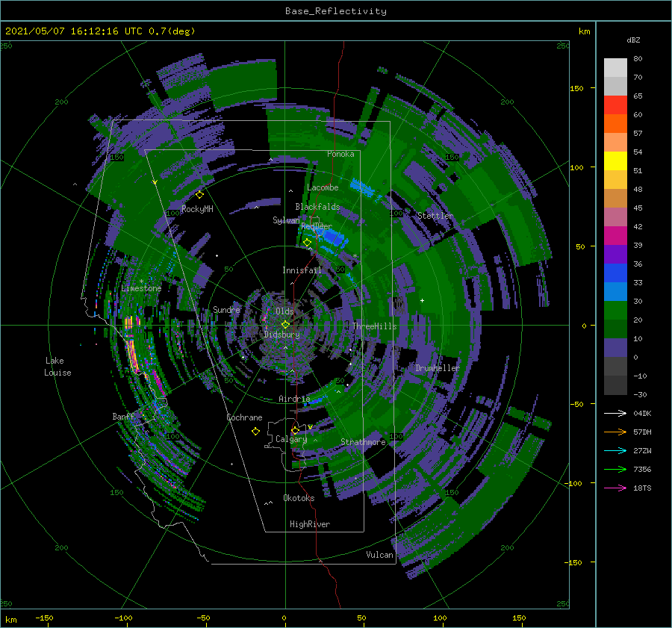Click the RedDeer city label
The height and width of the screenshot is (628, 672).
[317, 226]
